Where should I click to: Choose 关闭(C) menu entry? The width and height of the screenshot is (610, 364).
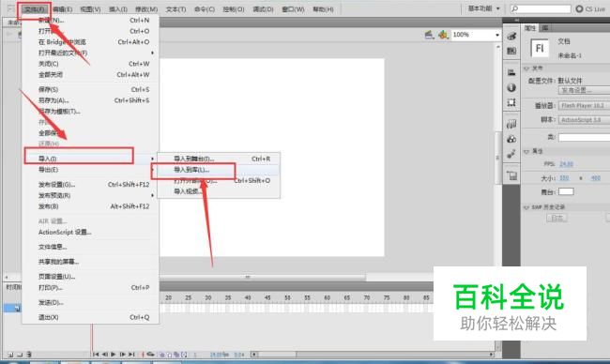[90, 64]
